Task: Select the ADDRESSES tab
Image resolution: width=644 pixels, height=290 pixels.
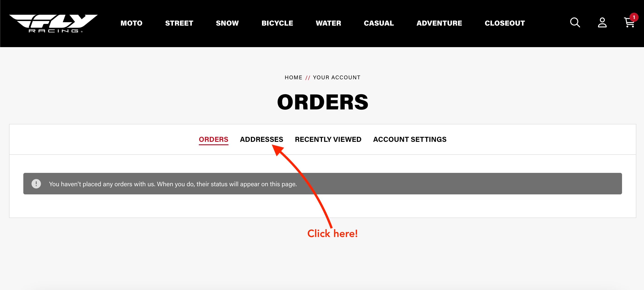Action: click(261, 139)
